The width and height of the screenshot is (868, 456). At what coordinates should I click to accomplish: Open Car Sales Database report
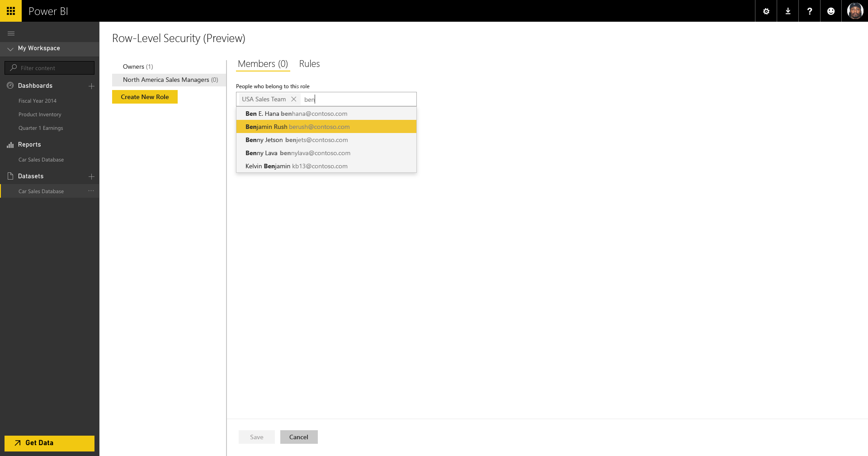(x=41, y=160)
